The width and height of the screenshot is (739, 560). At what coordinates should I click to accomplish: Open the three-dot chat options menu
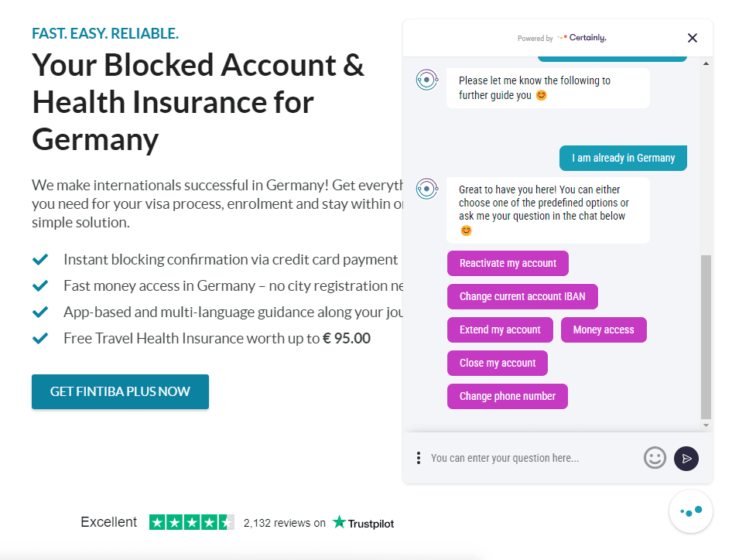click(419, 458)
